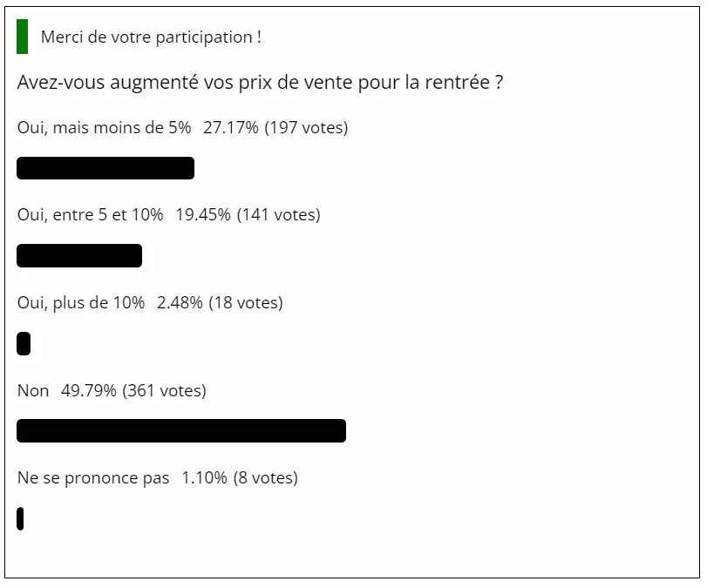
Task: Click the tiny bar for 'Ne se prononce pas'
Action: coord(20,518)
